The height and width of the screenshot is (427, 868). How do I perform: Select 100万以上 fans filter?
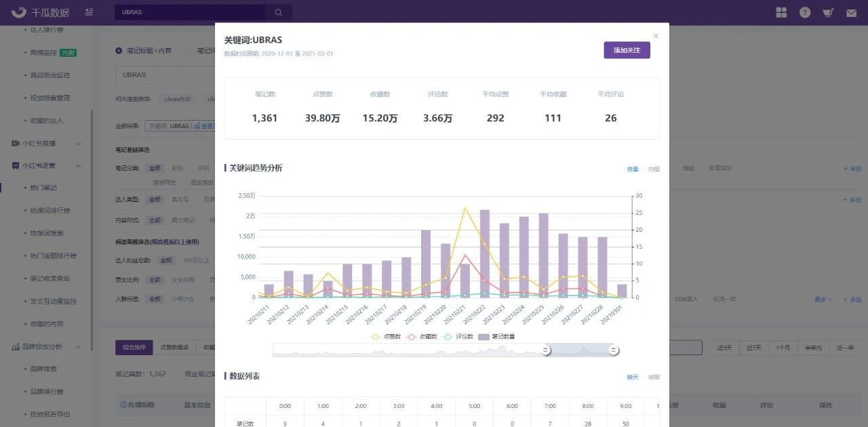(196, 260)
